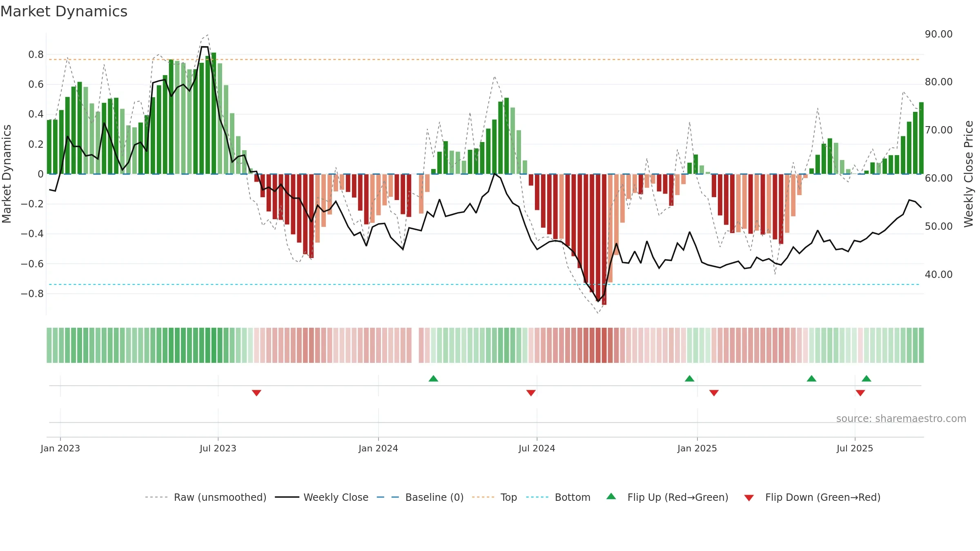Select the red flip-down marker right after Jul 2025
The height and width of the screenshot is (551, 980).
pos(860,393)
